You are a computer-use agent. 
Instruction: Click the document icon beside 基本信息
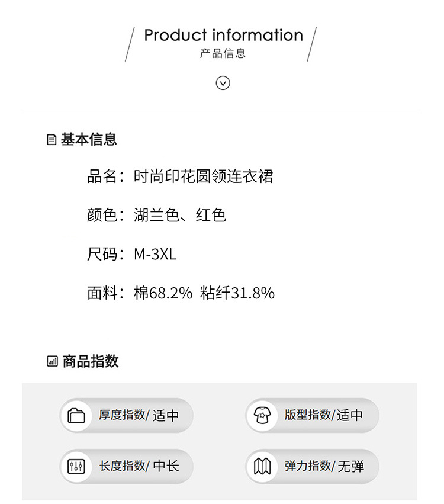(x=52, y=140)
